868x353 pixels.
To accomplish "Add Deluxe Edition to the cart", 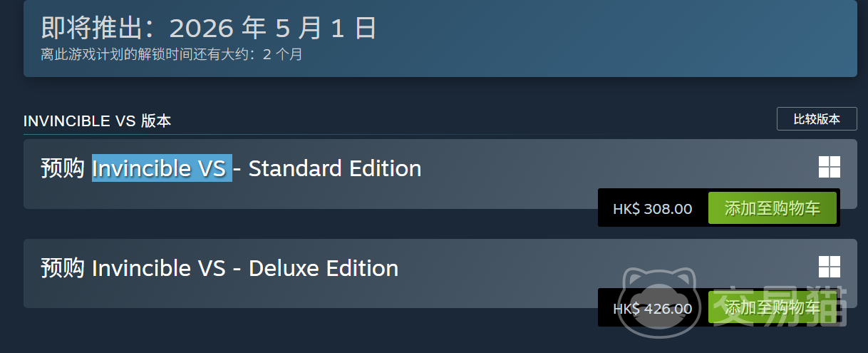I will tap(772, 308).
